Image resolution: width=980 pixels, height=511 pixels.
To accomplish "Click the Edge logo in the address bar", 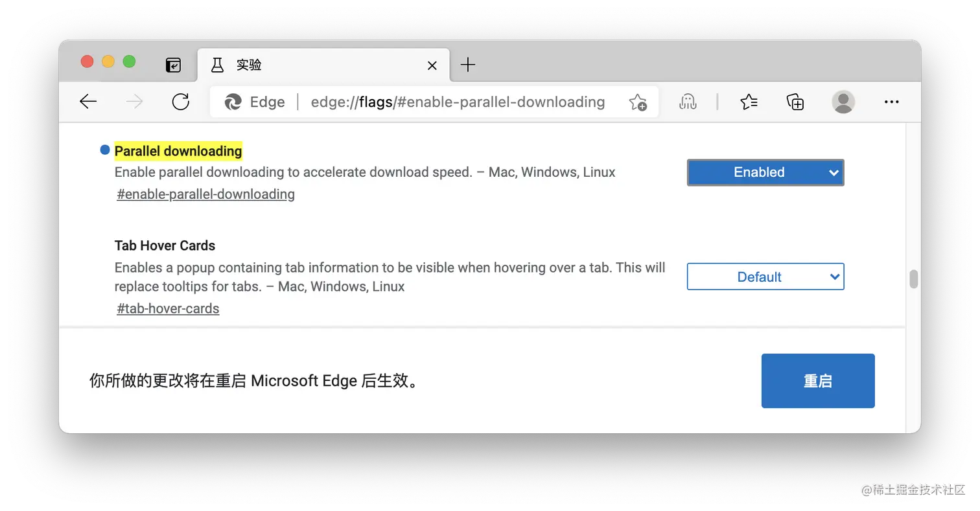I will [233, 102].
